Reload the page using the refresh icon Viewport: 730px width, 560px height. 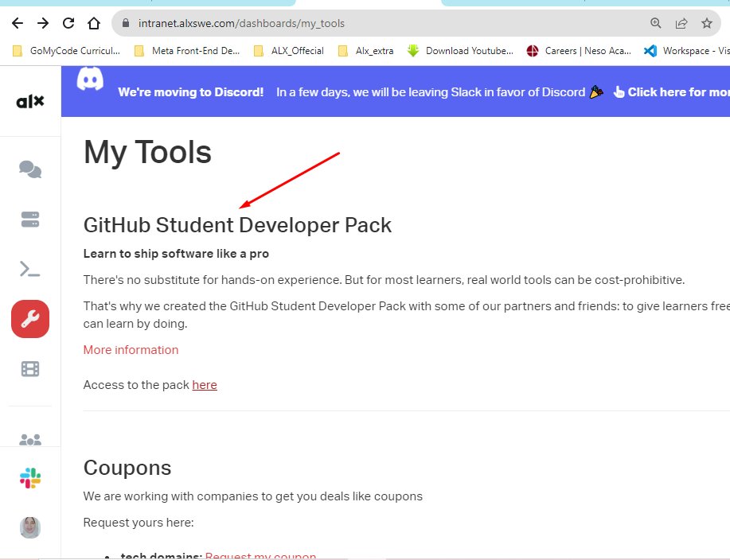68,23
